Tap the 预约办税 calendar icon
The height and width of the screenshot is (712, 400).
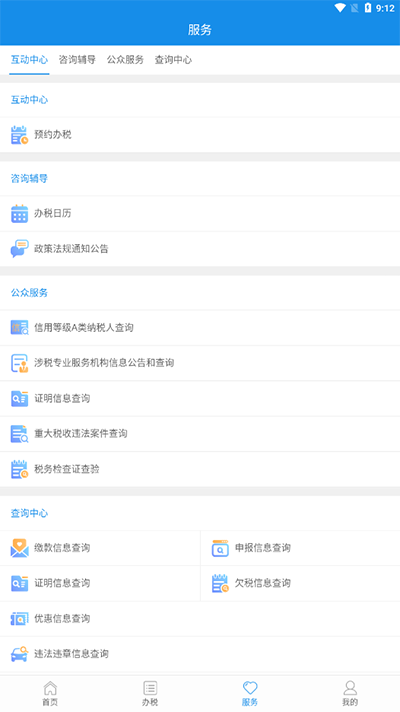20,135
